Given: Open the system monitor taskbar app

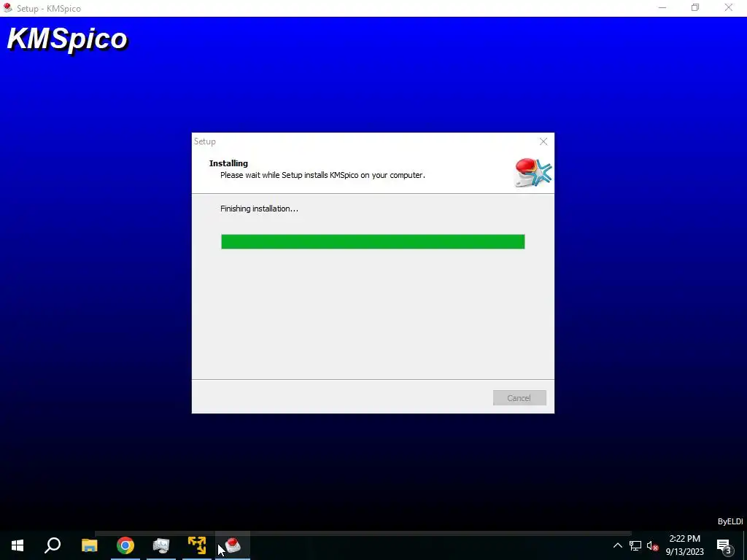Looking at the screenshot, I should (161, 545).
